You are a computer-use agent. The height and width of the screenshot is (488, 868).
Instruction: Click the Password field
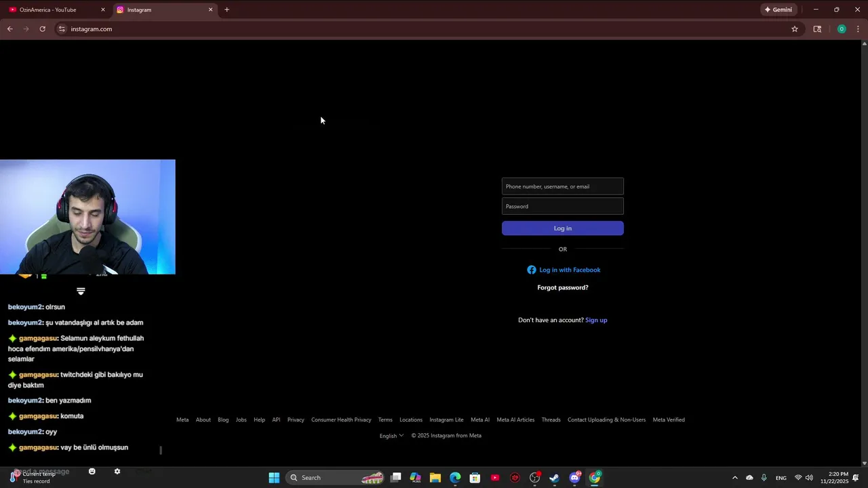563,206
